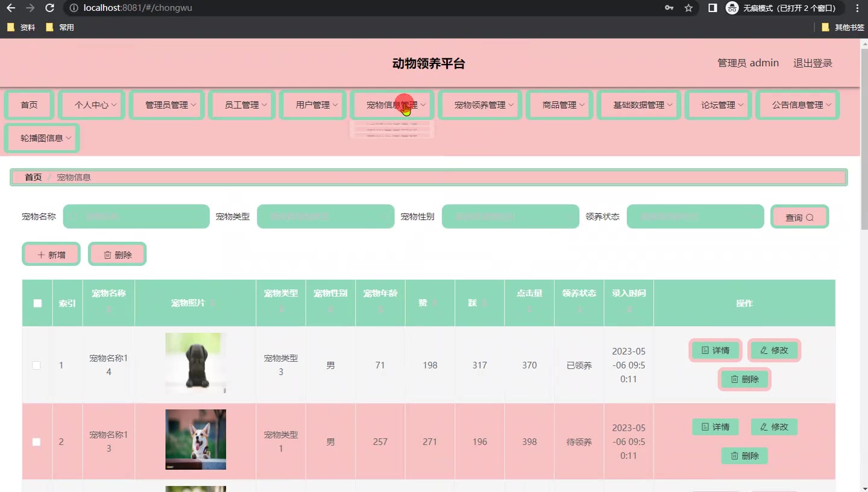Expand the 员工管理 menu
The height and width of the screenshot is (492, 868).
point(242,105)
